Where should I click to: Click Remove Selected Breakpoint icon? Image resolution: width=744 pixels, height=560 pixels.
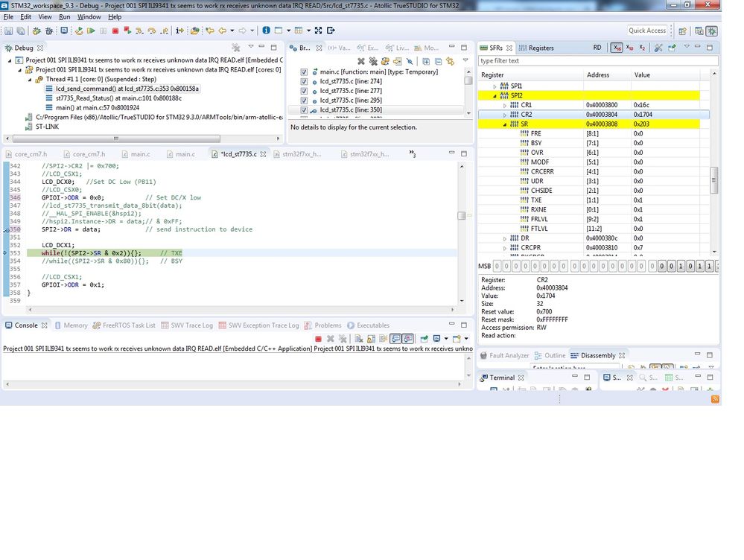(361, 61)
